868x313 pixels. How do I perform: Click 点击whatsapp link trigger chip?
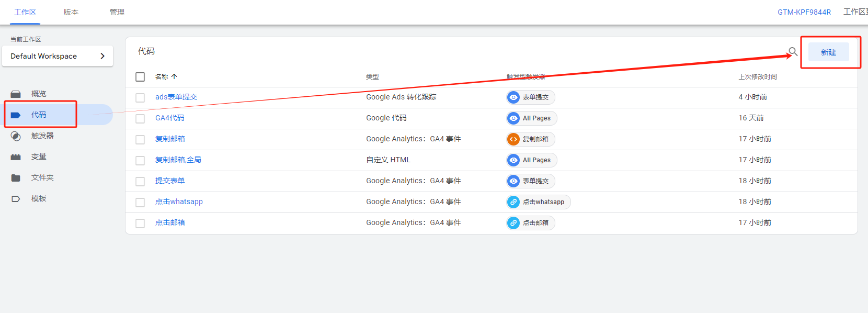(538, 202)
